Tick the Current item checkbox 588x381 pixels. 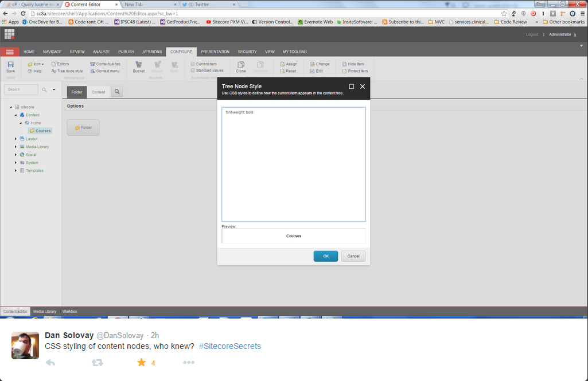(193, 64)
